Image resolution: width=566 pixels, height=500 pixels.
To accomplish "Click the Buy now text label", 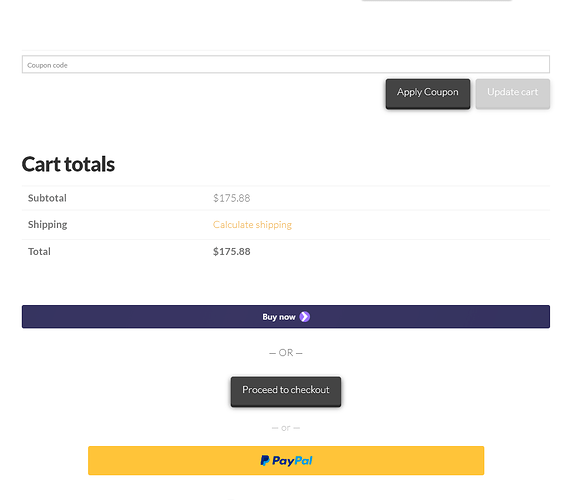I will (x=279, y=317).
